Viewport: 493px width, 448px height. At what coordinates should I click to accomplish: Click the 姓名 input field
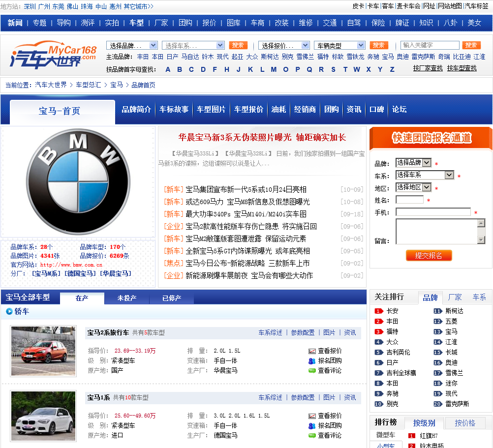(410, 200)
